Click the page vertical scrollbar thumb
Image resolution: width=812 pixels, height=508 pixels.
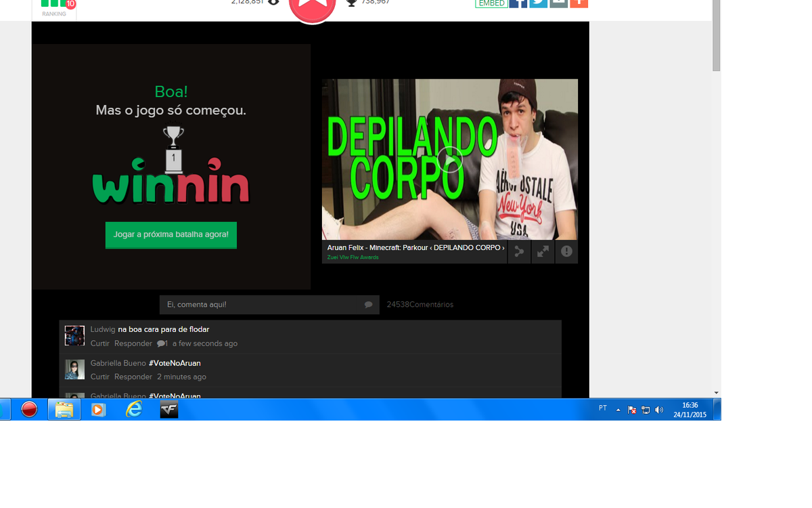point(716,35)
